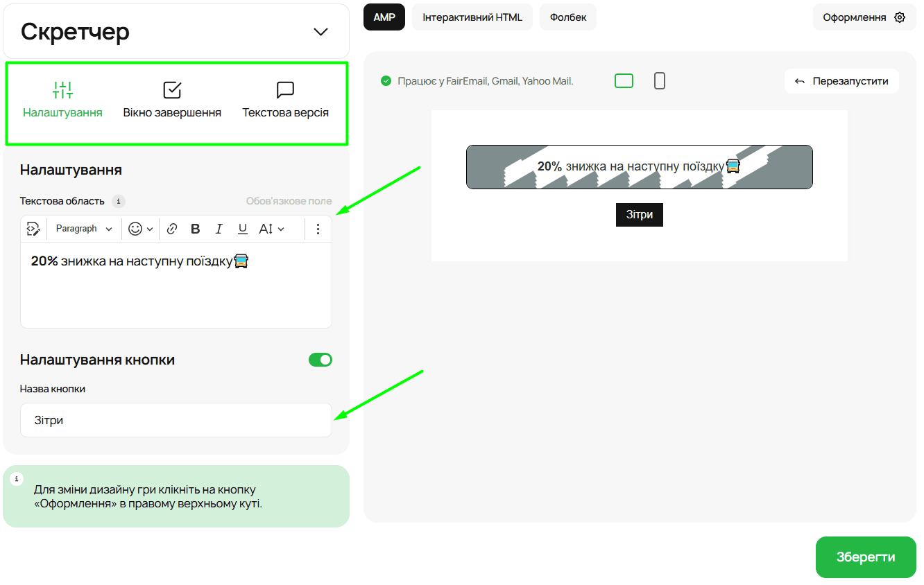This screenshot has width=924, height=585.
Task: Expand the font size dropdown
Action: [271, 229]
